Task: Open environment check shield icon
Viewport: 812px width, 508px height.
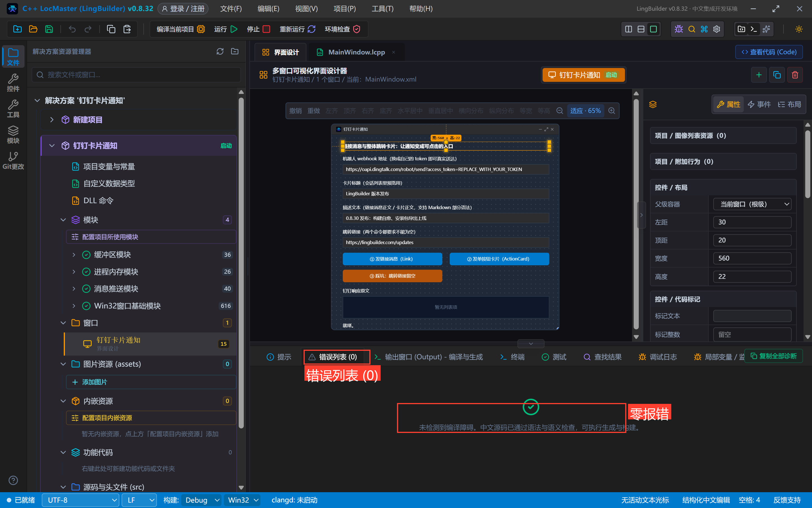Action: click(x=357, y=29)
